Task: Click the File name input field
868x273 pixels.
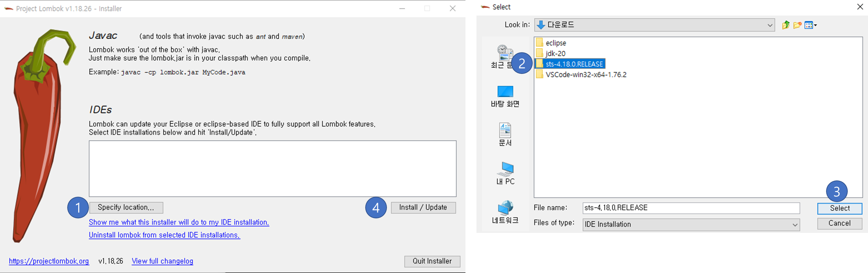Action: point(691,208)
